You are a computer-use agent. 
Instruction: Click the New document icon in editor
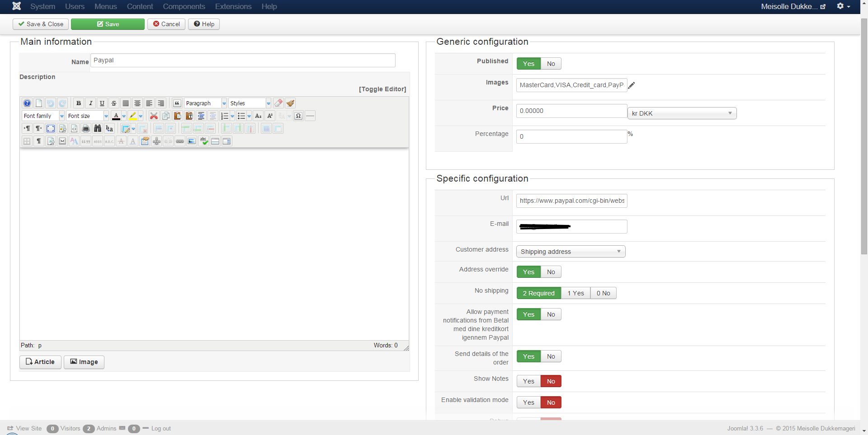pos(39,103)
